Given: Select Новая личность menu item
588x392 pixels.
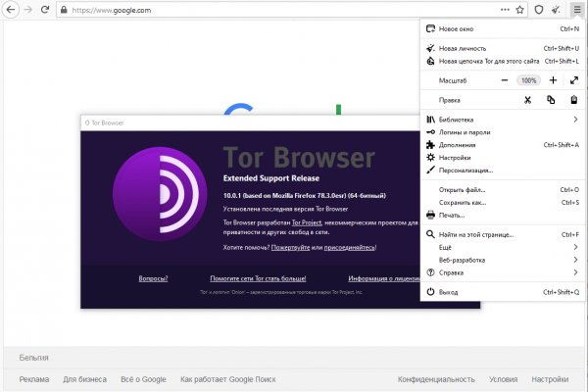Looking at the screenshot, I should (x=463, y=47).
